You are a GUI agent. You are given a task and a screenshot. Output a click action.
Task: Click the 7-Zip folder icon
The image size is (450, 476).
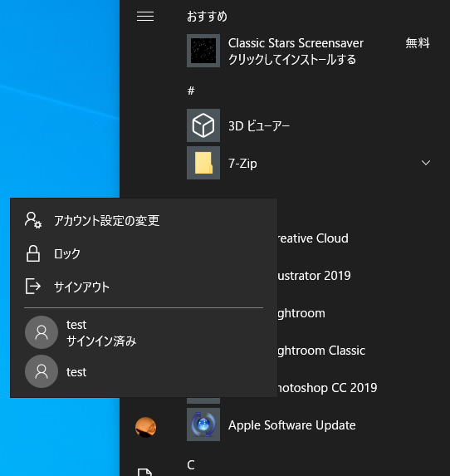point(203,163)
